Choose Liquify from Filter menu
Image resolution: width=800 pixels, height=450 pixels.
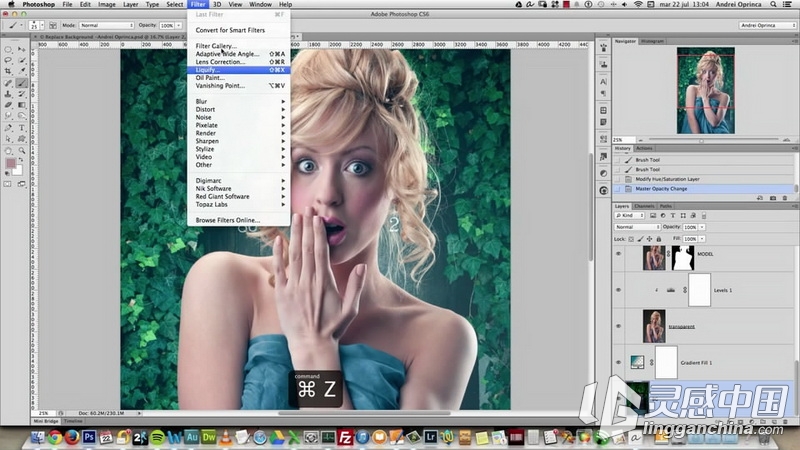(x=239, y=70)
